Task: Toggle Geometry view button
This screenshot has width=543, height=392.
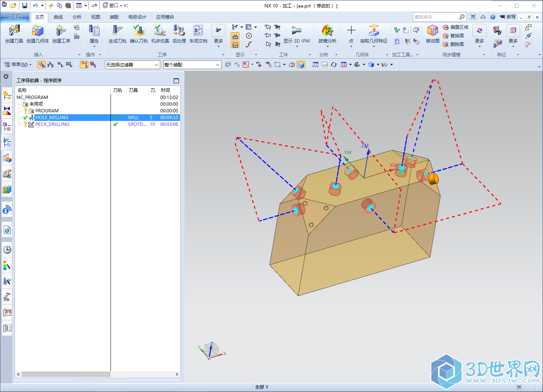Action: pos(60,65)
